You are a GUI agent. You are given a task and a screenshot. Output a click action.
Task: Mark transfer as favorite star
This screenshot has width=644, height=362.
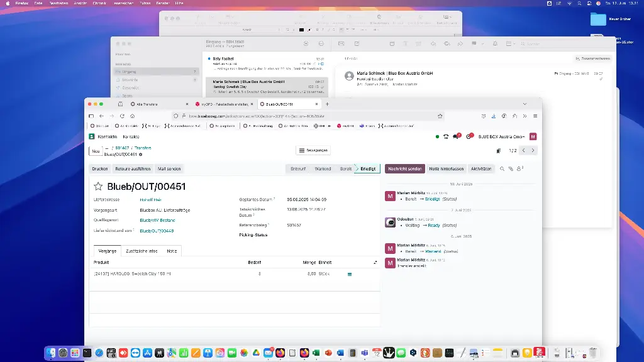[x=98, y=187]
